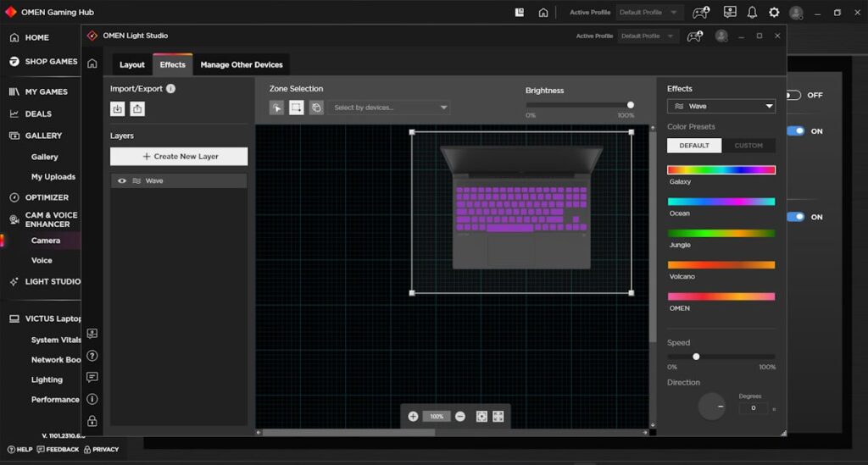Open FEEDBACK link at bottom
This screenshot has width=868, height=465.
(x=58, y=450)
